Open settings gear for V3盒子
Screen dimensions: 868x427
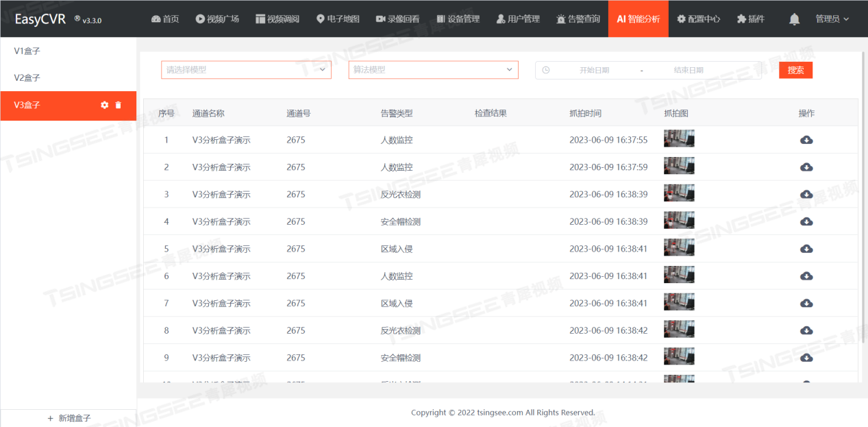[x=105, y=105]
